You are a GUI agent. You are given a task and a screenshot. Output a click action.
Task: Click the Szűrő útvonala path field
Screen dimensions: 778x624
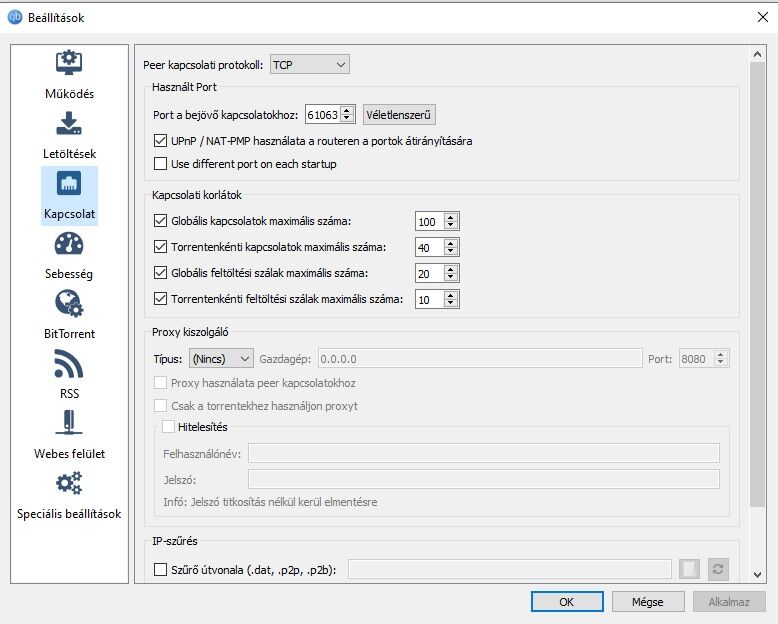click(510, 569)
